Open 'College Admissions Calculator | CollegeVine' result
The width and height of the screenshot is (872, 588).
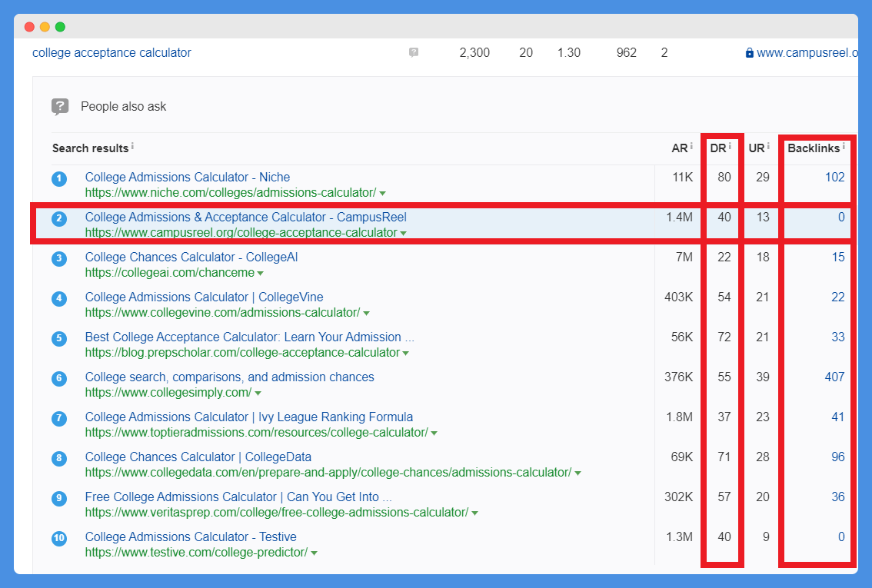pos(204,297)
